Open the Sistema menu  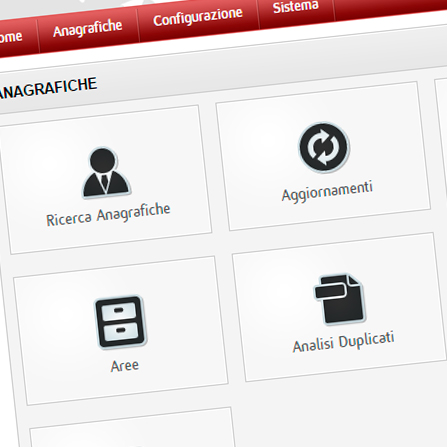pos(296,7)
